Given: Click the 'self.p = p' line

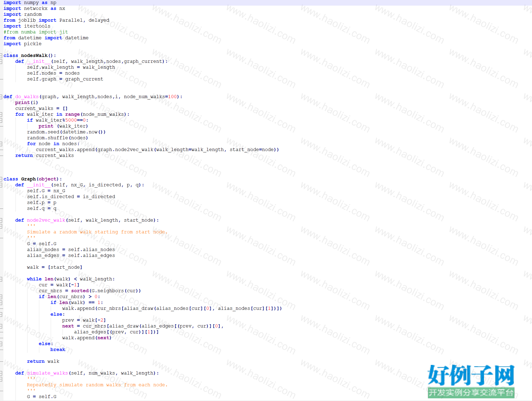Looking at the screenshot, I should (42, 203).
